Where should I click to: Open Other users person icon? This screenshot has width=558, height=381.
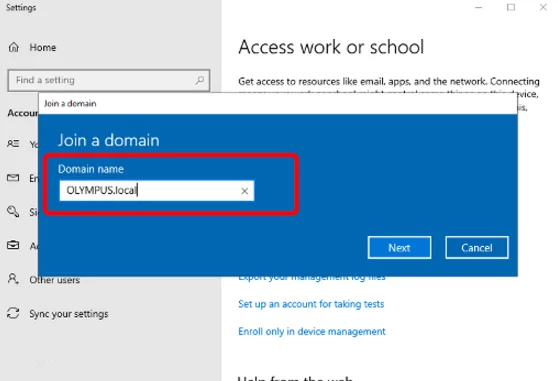pos(13,279)
